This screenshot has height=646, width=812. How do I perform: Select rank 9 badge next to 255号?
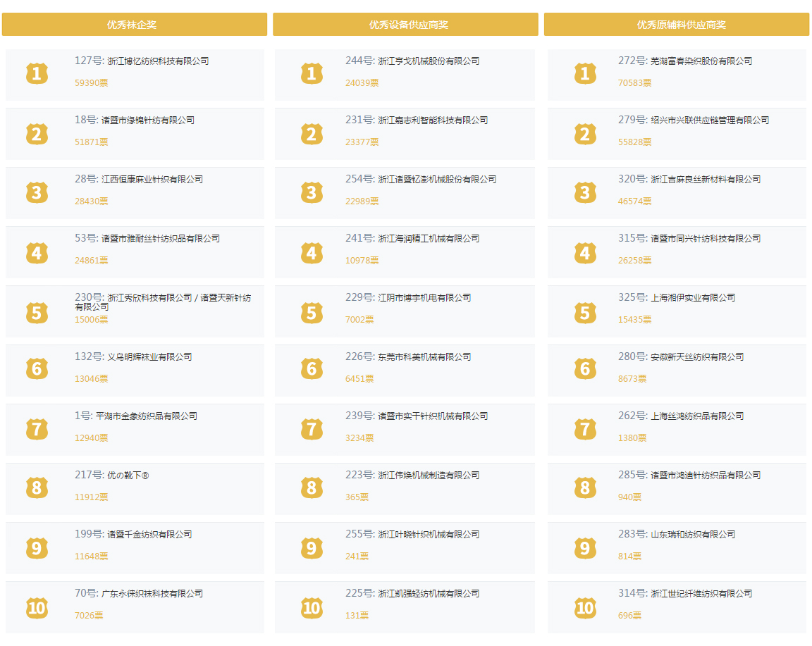[x=312, y=548]
